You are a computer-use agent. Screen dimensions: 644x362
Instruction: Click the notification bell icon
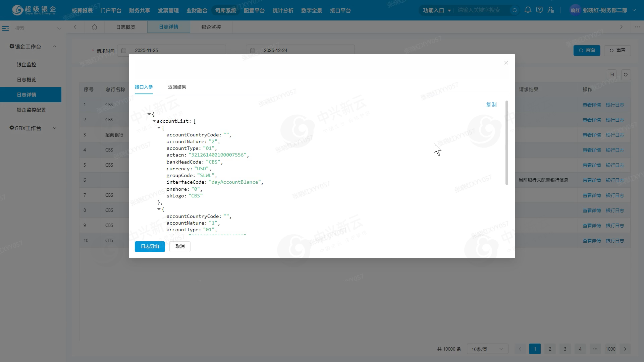coord(528,10)
